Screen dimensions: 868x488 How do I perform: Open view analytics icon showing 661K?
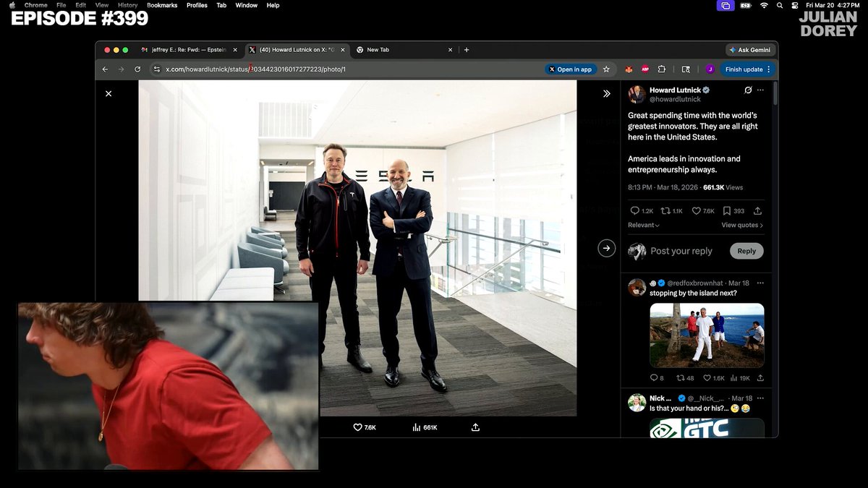417,427
